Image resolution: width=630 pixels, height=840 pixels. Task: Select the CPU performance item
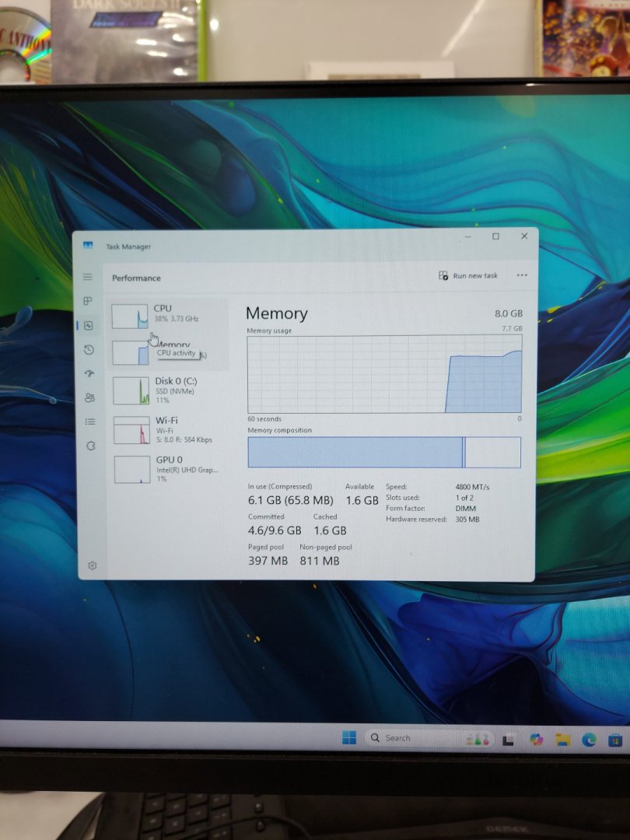click(x=169, y=314)
